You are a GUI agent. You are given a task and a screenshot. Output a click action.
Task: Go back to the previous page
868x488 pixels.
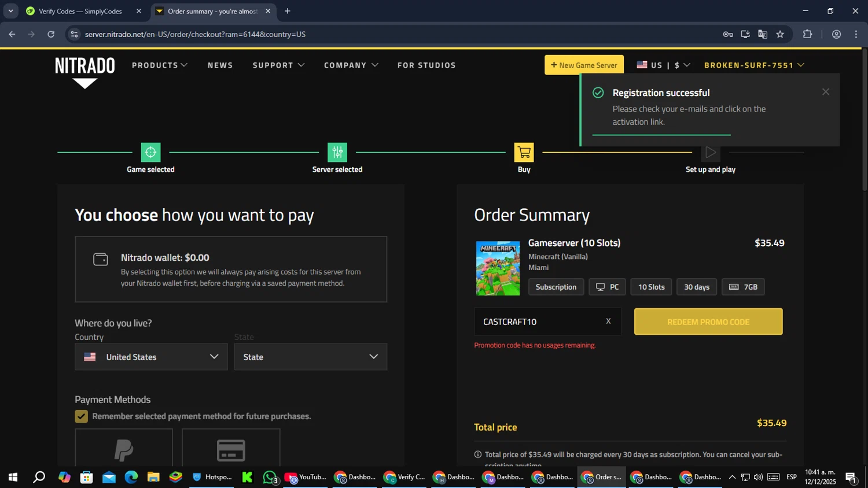click(x=12, y=34)
